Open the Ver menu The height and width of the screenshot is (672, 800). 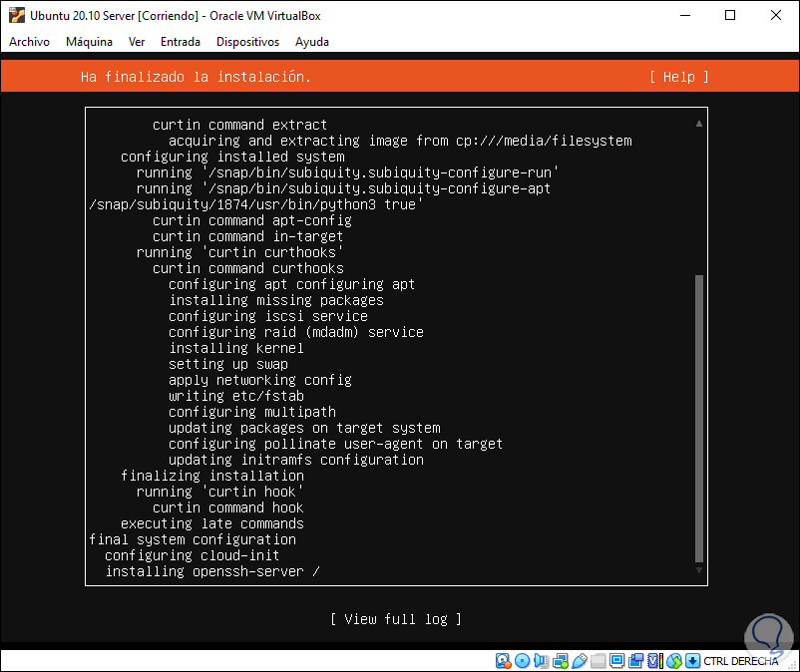tap(137, 42)
